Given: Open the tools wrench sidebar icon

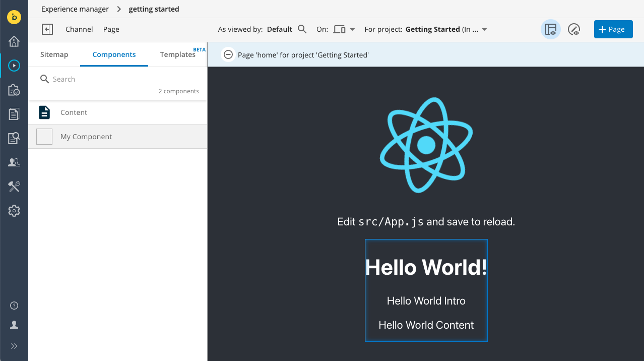Looking at the screenshot, I should pos(14,187).
